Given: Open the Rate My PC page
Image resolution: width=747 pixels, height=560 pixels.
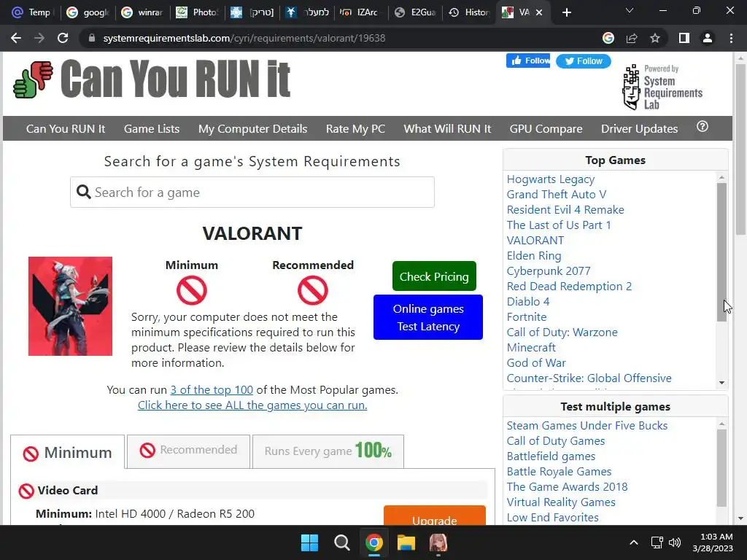Looking at the screenshot, I should click(x=355, y=128).
